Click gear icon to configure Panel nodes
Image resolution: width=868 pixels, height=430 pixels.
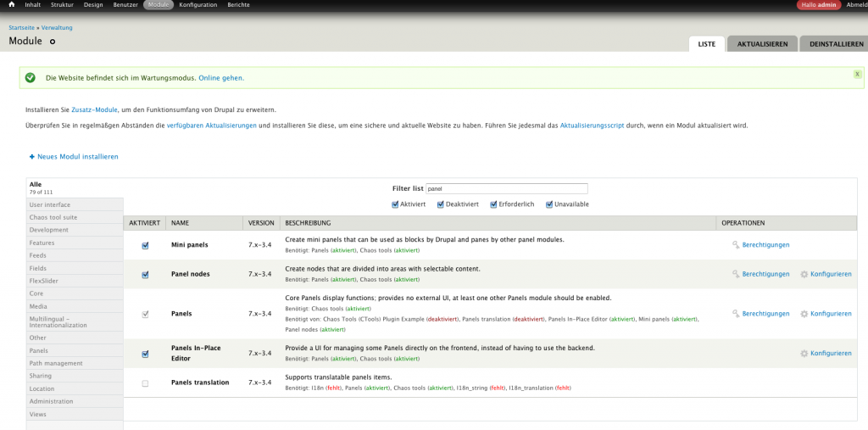(x=804, y=275)
